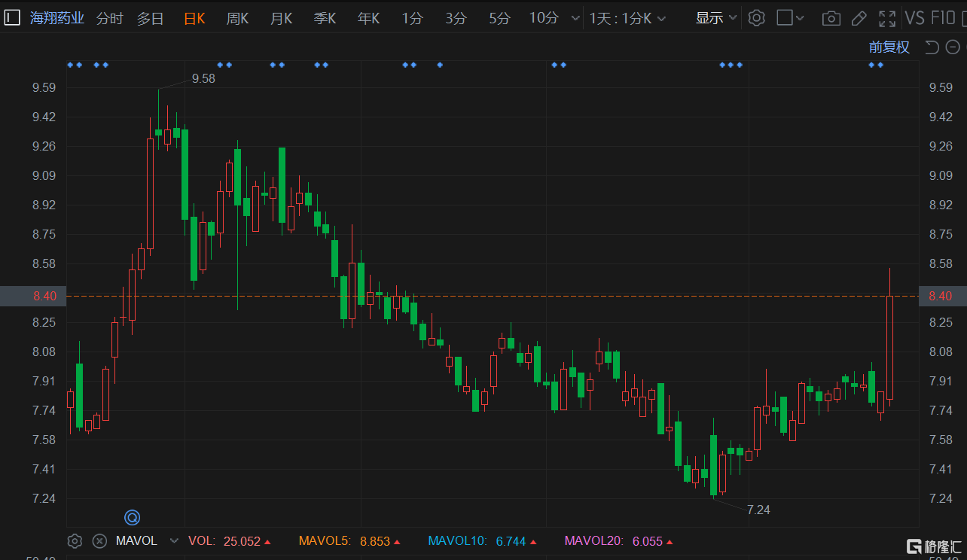Expand more time period options chevron

[575, 19]
